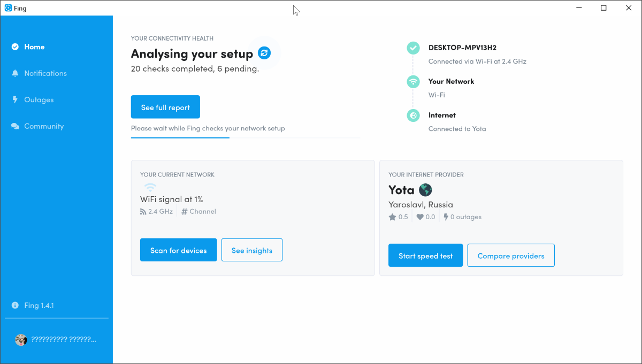
Task: Click See full report button
Action: (x=165, y=107)
